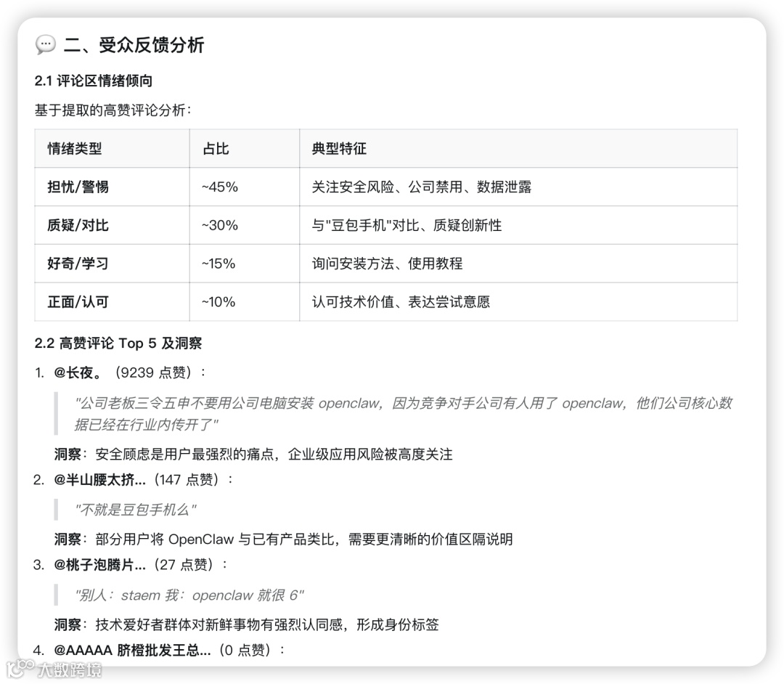Click the (27 点赞) like count

tap(184, 565)
